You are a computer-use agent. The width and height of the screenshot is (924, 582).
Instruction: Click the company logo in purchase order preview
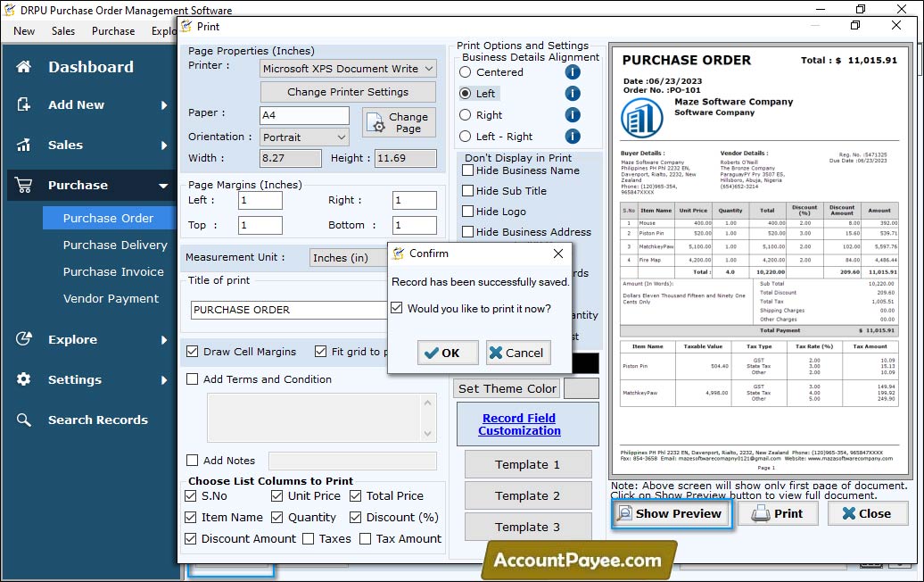pos(642,118)
